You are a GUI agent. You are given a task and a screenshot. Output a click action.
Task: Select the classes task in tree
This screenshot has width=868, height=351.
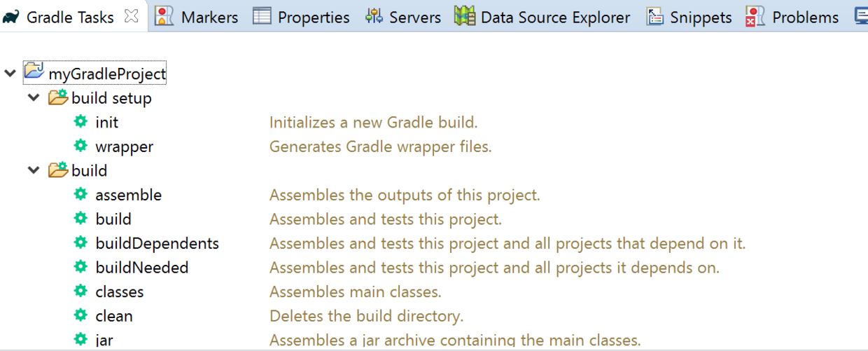point(120,291)
